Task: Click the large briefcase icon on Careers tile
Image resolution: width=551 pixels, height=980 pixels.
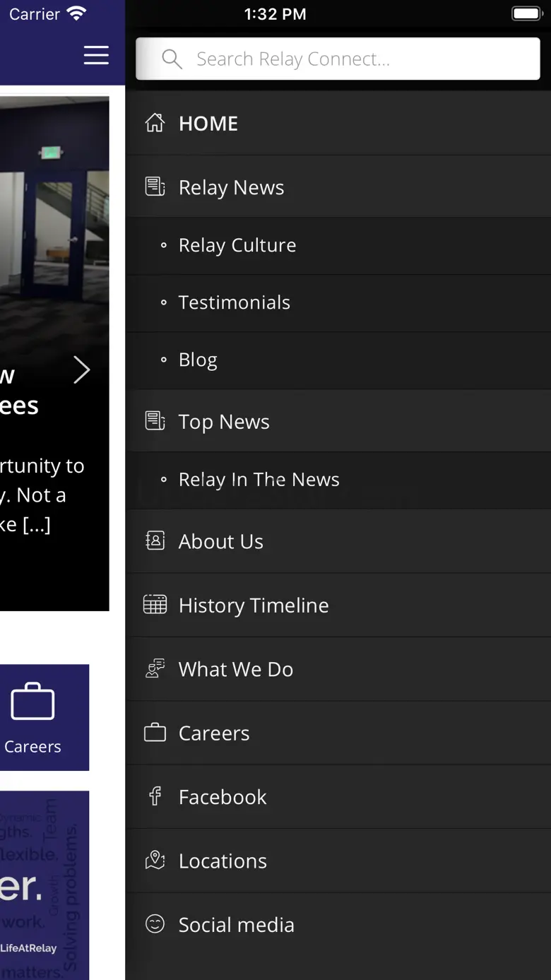Action: [32, 701]
